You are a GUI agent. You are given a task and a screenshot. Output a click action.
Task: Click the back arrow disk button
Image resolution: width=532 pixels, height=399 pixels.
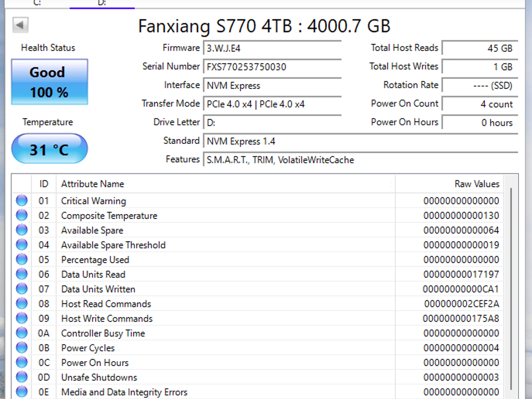20,25
